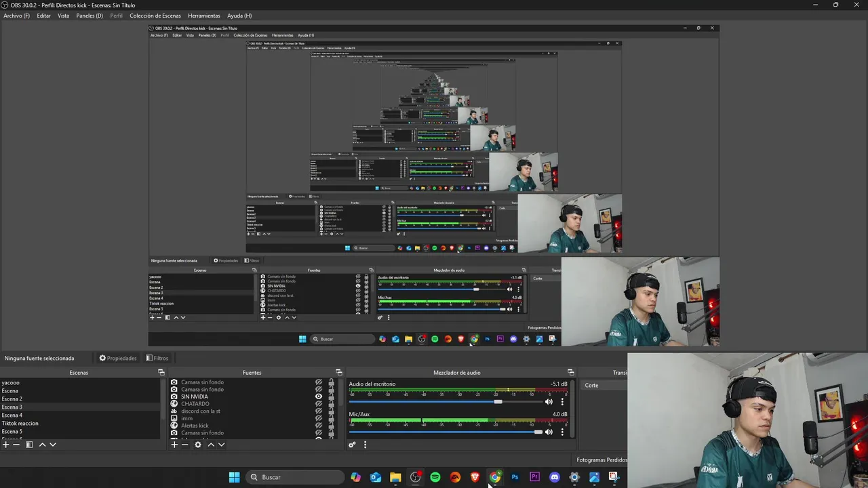Open the Editar menu
The image size is (868, 488).
click(x=44, y=16)
